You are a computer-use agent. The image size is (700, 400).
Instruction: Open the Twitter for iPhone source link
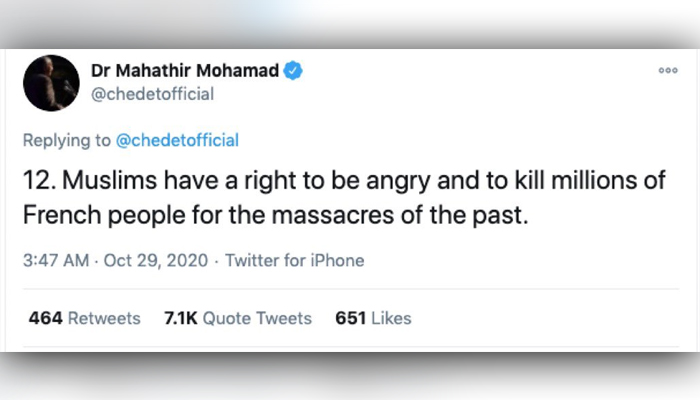(294, 261)
